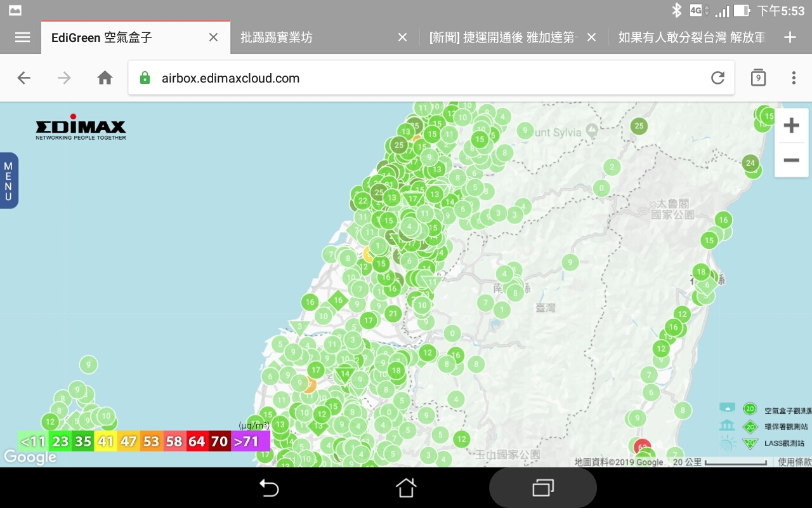Zoom out the map with the minus button
812x508 pixels.
pos(791,160)
